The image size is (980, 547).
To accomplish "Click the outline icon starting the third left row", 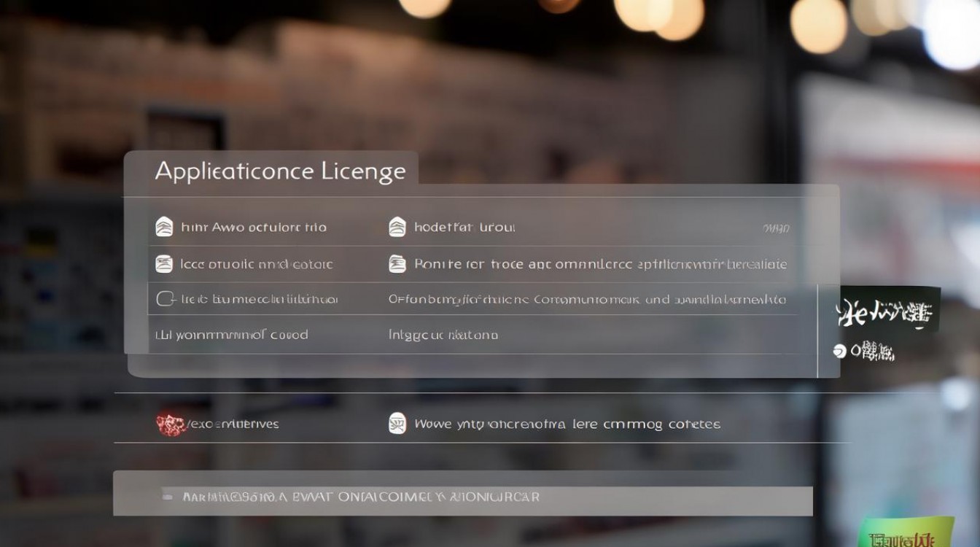I will [x=165, y=299].
